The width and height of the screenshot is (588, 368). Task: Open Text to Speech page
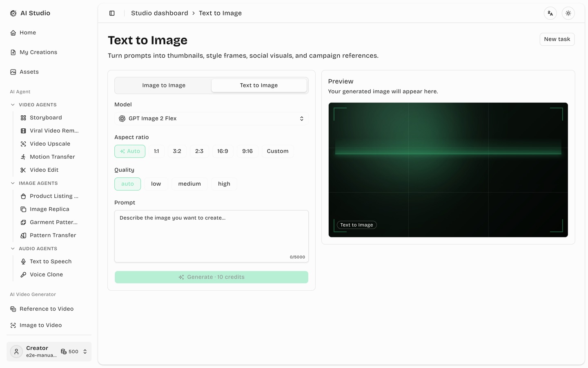pyautogui.click(x=54, y=262)
